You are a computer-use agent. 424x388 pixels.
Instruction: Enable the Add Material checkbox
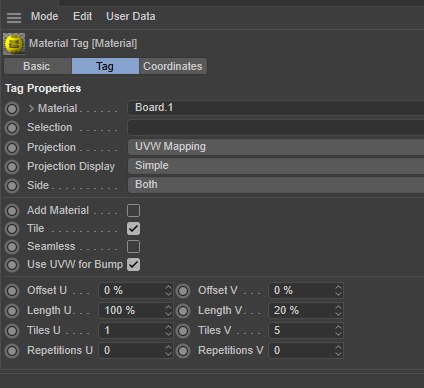[133, 211]
